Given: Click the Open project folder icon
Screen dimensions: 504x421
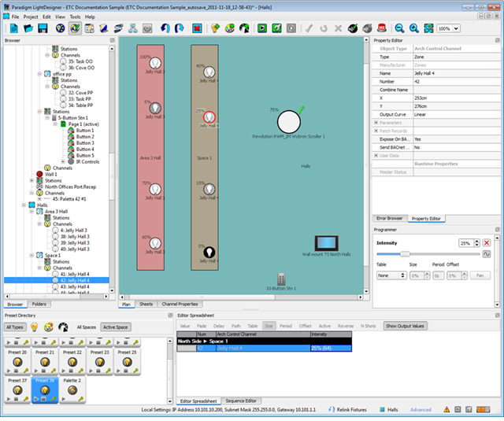Looking at the screenshot, I should point(28,28).
